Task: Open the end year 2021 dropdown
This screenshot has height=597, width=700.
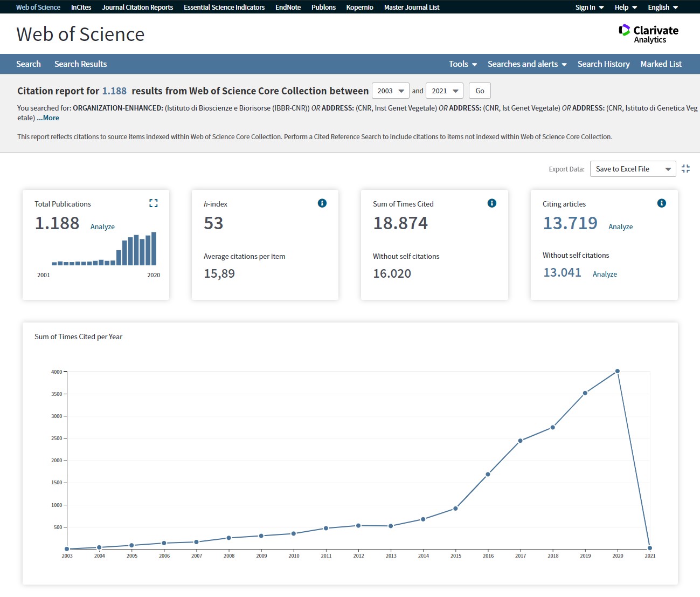Action: [445, 91]
